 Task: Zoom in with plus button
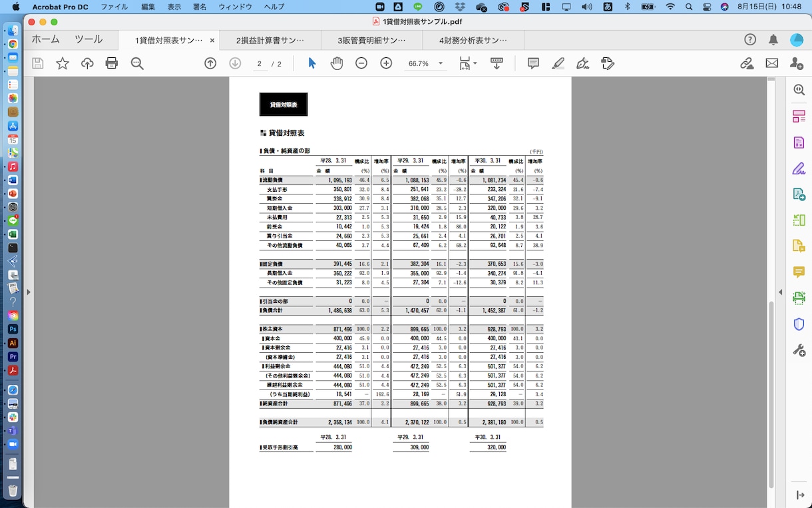386,63
